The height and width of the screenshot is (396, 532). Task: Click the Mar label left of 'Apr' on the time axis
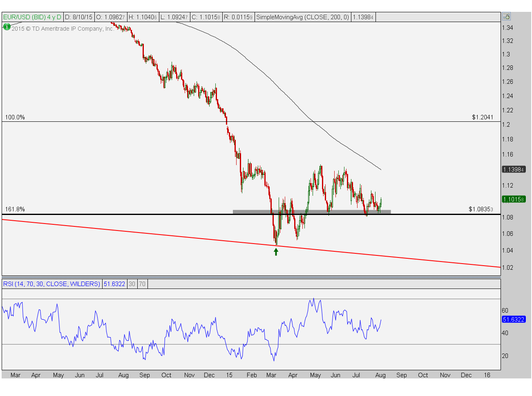pyautogui.click(x=16, y=375)
